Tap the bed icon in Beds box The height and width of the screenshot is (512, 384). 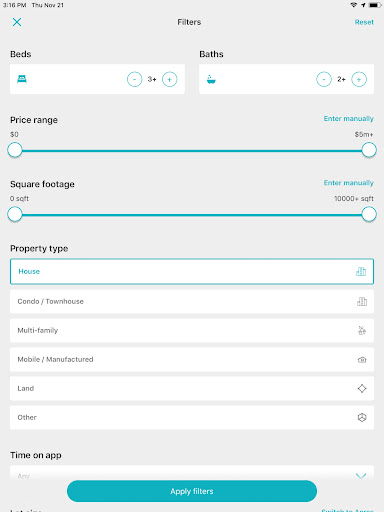pos(22,79)
